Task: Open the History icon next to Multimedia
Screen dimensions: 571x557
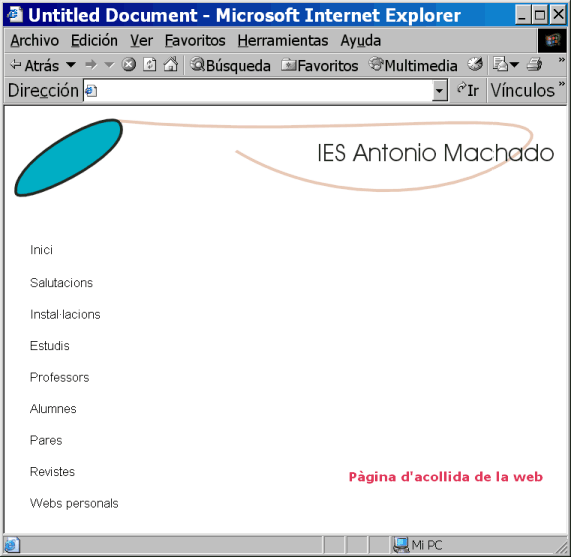Action: coord(475,64)
